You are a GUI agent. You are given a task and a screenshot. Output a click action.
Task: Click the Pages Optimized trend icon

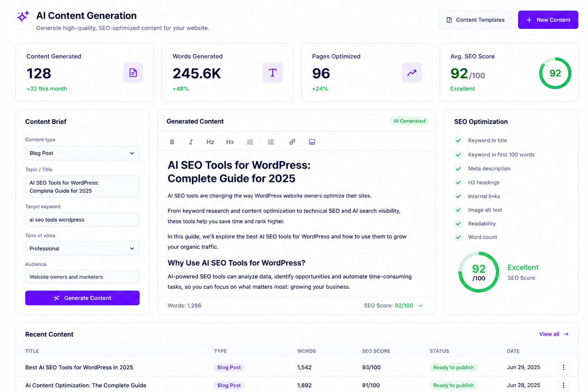412,72
